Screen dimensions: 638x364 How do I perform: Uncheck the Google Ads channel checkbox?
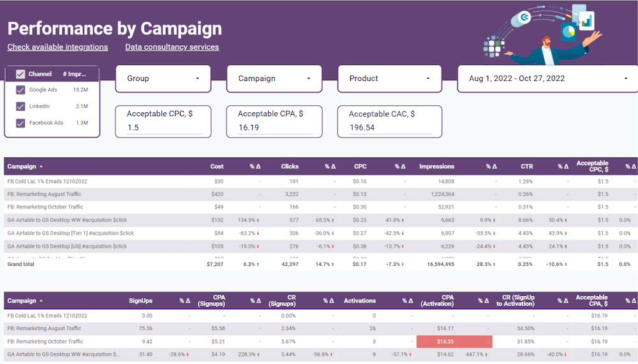pos(20,90)
